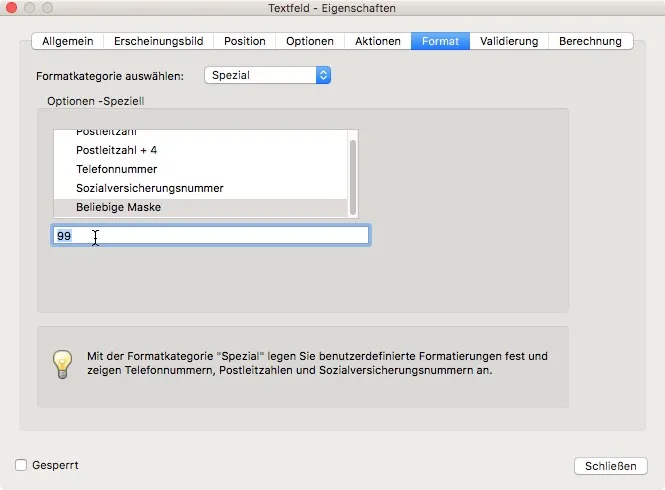Switch to the Allgemein tab
Image resolution: width=665 pixels, height=490 pixels.
pos(68,41)
